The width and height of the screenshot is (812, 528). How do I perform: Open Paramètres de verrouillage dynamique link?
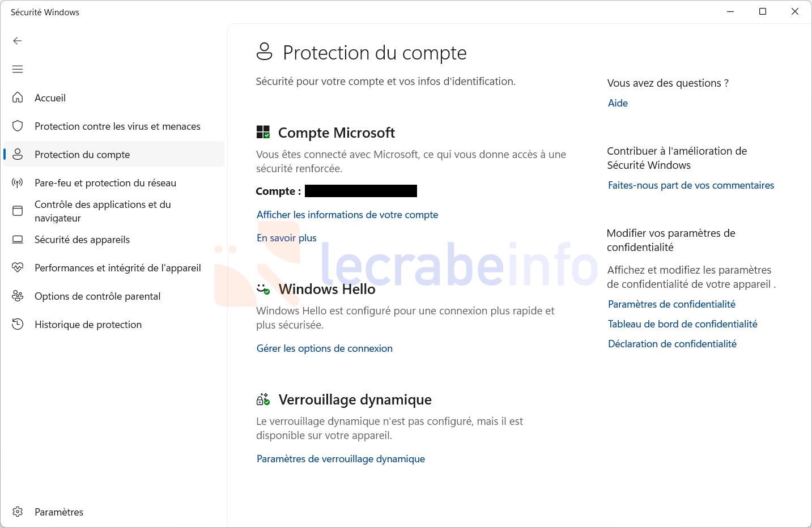(x=341, y=459)
